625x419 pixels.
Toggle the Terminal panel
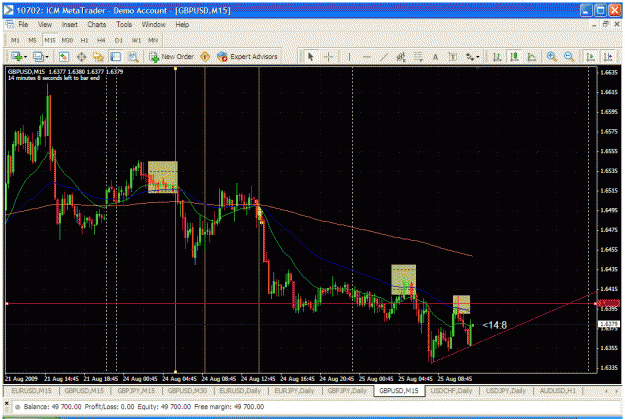[x=116, y=57]
